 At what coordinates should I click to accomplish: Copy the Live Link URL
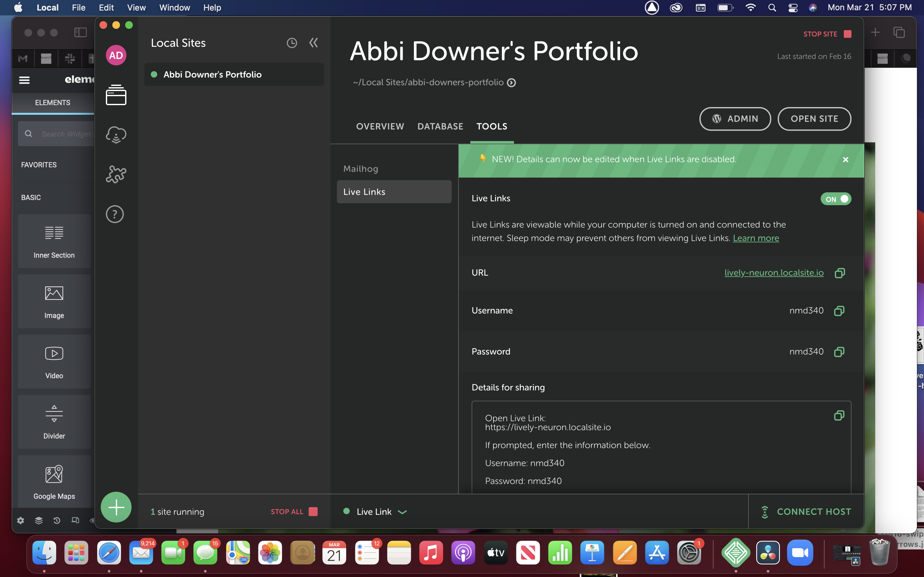(839, 273)
